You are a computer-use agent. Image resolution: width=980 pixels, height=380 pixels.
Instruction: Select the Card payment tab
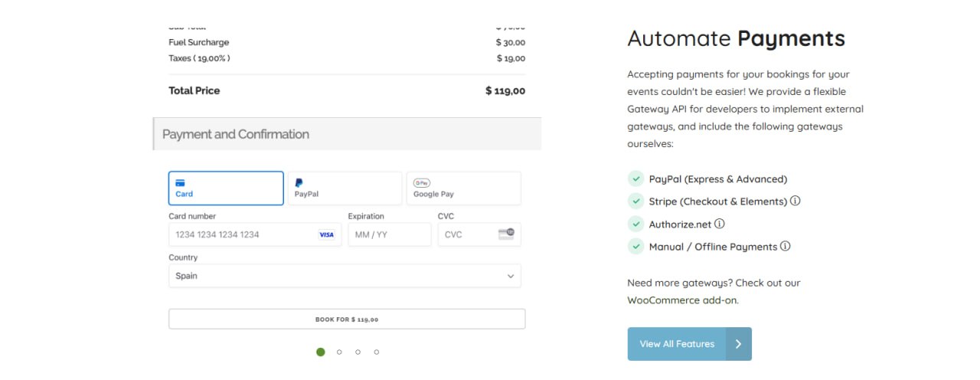pyautogui.click(x=226, y=188)
